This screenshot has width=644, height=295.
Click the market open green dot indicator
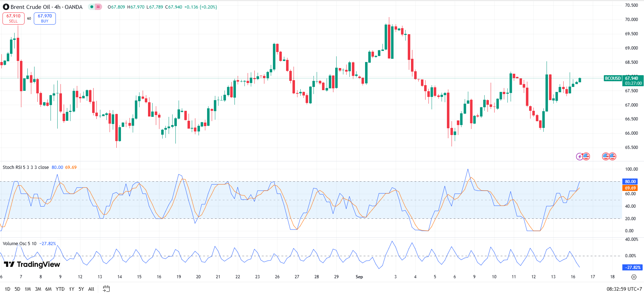click(92, 7)
